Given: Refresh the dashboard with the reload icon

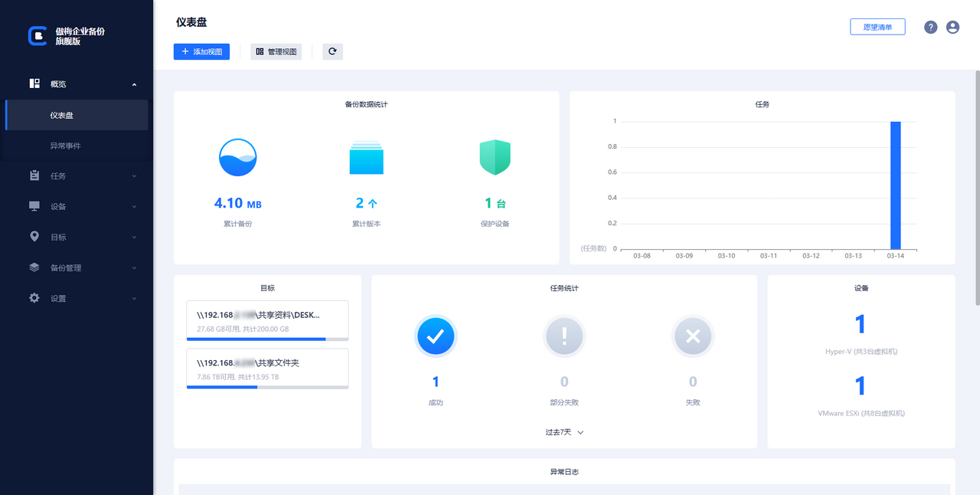Looking at the screenshot, I should tap(332, 51).
